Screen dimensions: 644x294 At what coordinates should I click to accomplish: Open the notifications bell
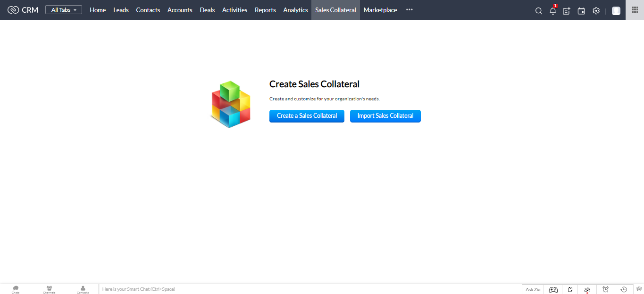point(552,11)
